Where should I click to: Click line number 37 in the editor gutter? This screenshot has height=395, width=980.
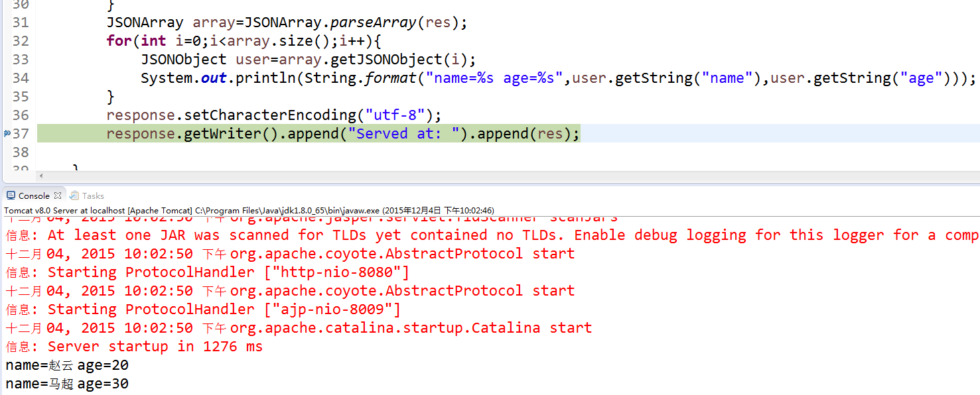point(21,133)
